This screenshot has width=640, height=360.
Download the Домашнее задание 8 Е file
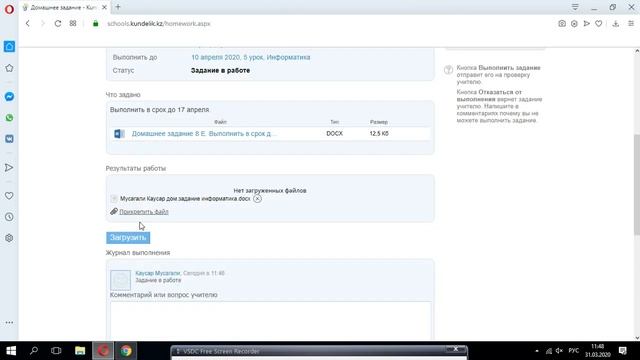click(x=204, y=133)
